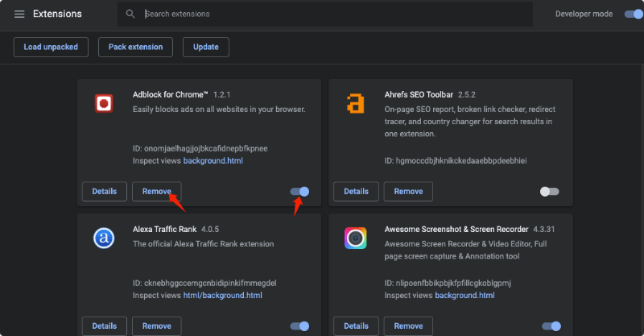Click 'Awesome Screen Recorder & Video Editor' description

click(x=466, y=250)
